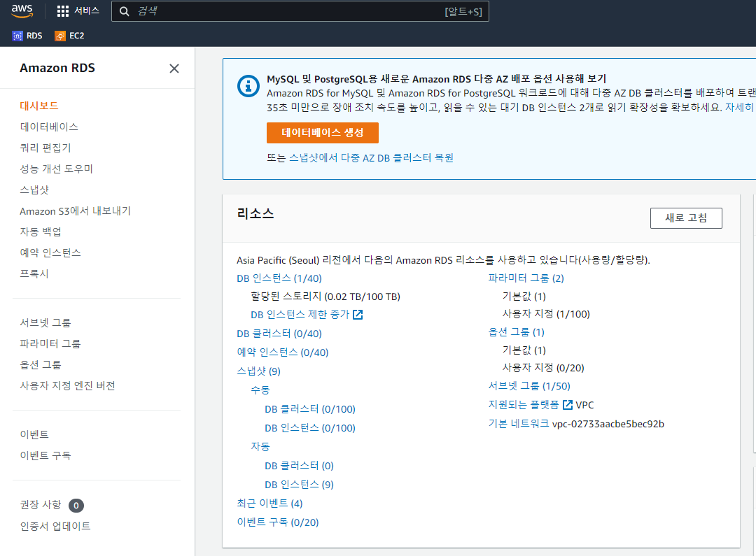
Task: Open 사용자 지정 엔진 버전 in sidebar
Action: pos(67,385)
